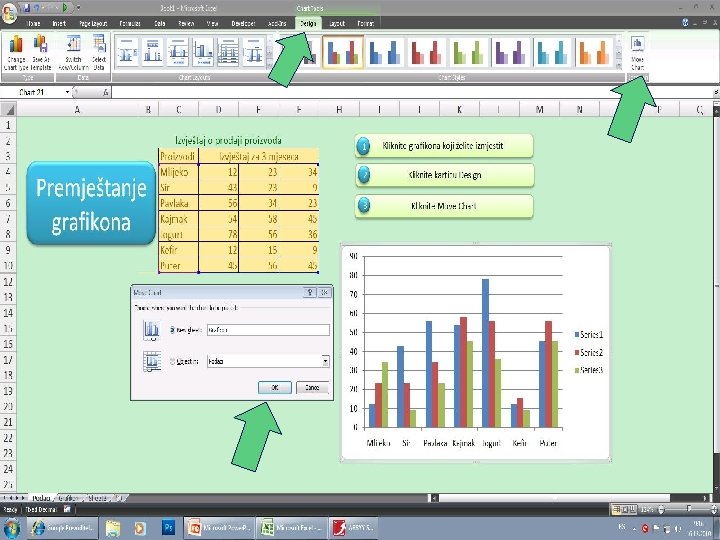Select the purple chart style
The image size is (720, 540).
[511, 52]
